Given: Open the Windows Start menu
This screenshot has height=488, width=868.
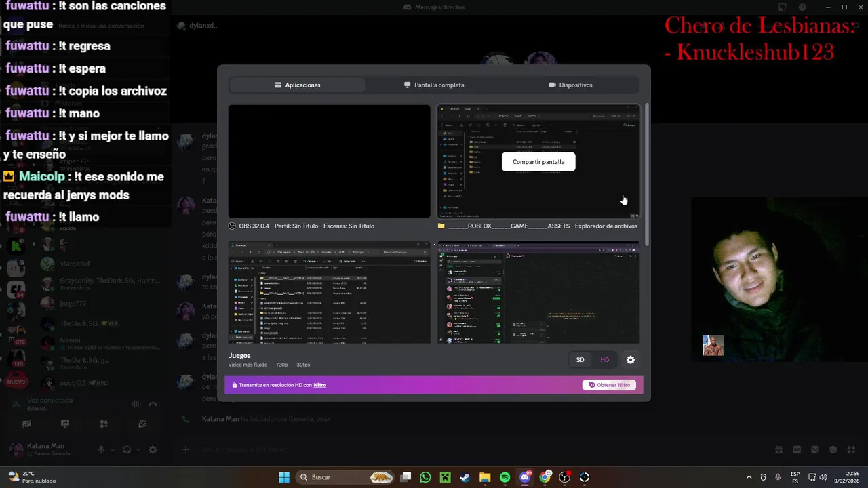Looking at the screenshot, I should [284, 477].
